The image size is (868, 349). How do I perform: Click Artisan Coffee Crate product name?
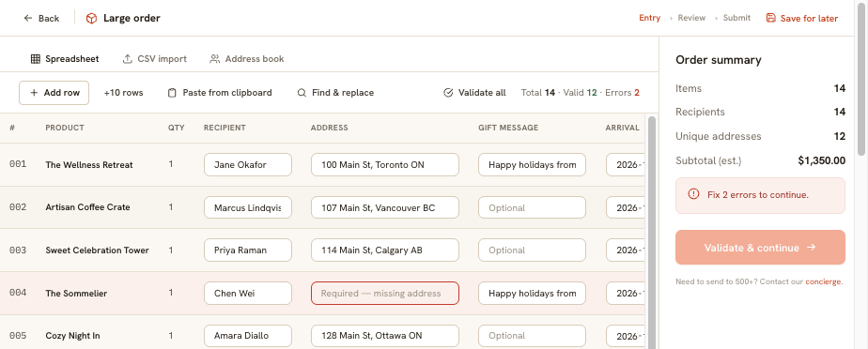(x=87, y=207)
